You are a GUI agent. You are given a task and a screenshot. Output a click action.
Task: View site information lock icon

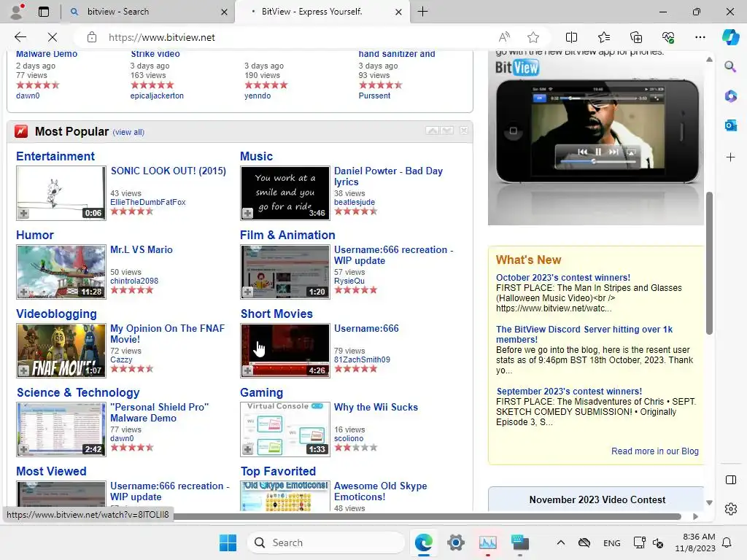point(92,37)
